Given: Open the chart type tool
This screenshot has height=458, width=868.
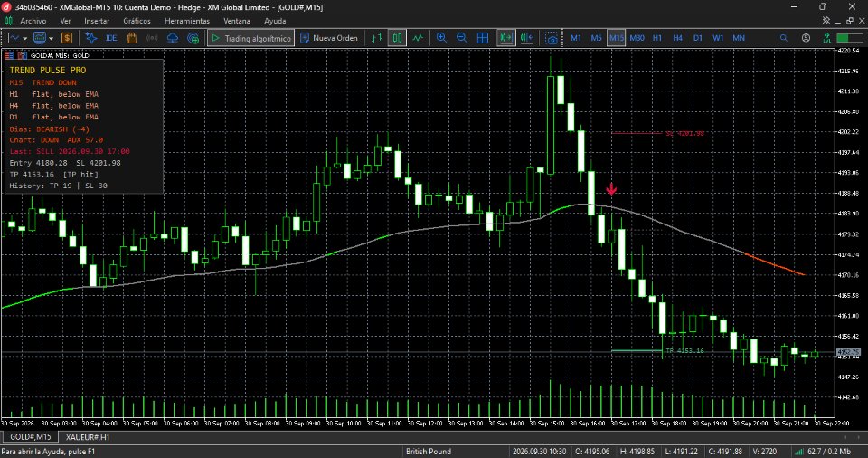Looking at the screenshot, I should (14, 38).
